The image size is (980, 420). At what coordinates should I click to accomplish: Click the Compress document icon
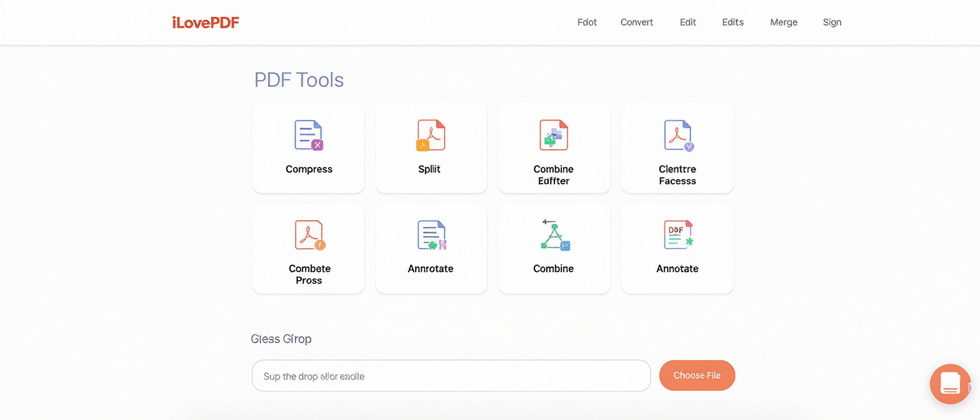point(308,135)
